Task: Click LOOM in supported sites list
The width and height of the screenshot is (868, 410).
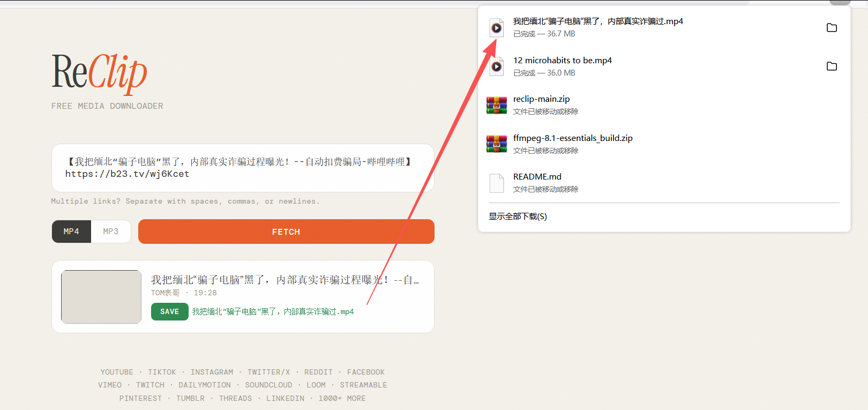Action: click(x=316, y=385)
